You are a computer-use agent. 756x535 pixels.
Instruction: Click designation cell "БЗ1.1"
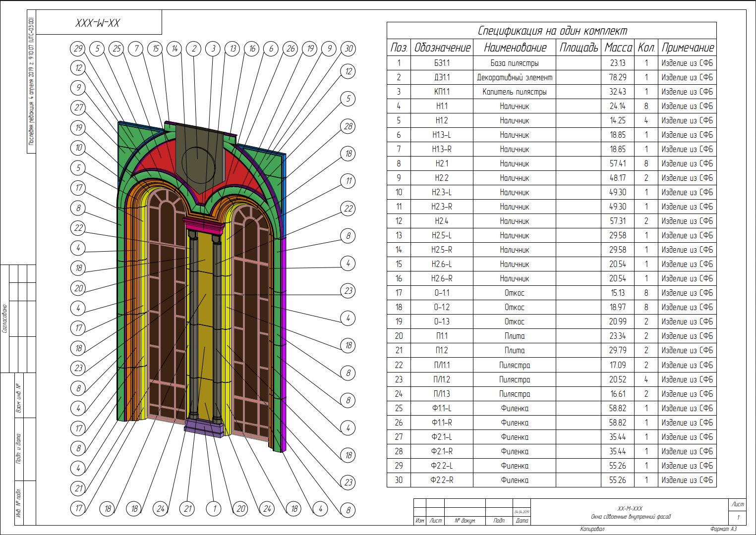[x=442, y=63]
